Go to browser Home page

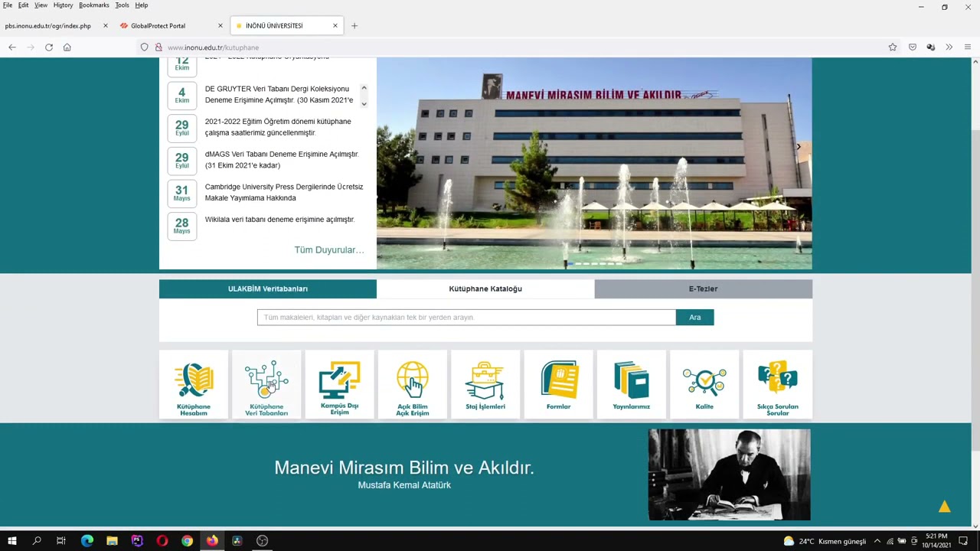[67, 47]
